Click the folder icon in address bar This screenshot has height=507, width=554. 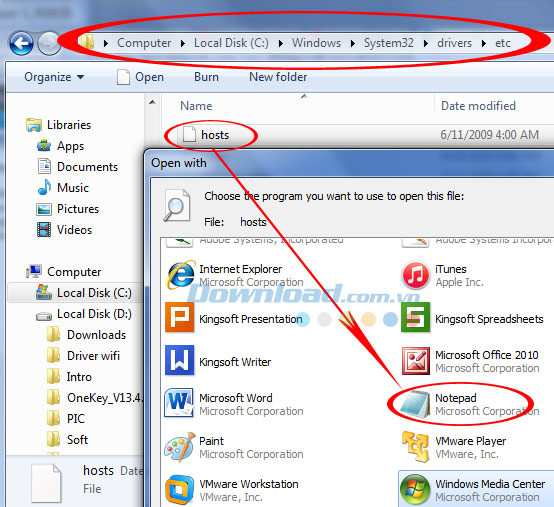pyautogui.click(x=87, y=42)
